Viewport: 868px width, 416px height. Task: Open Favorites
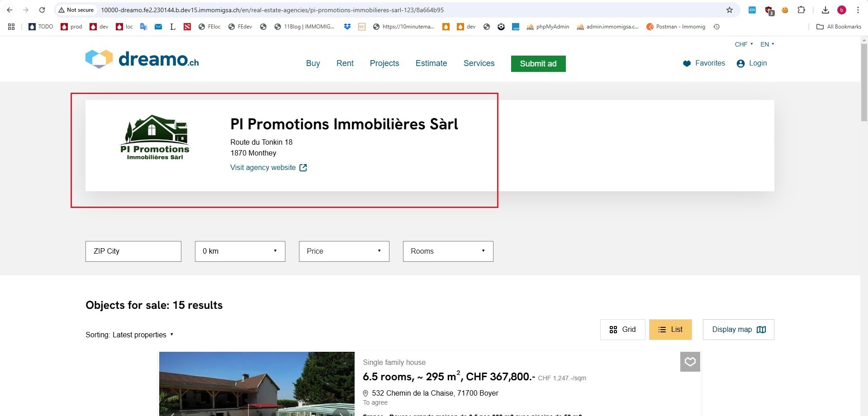(x=704, y=63)
